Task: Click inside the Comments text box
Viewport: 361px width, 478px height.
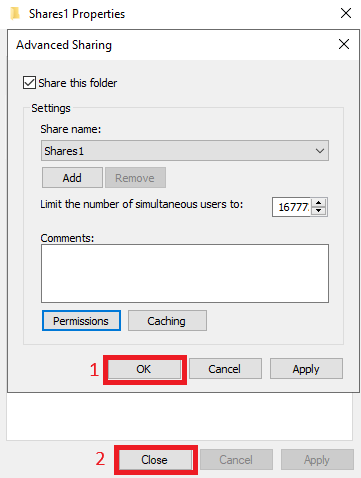Action: [185, 273]
